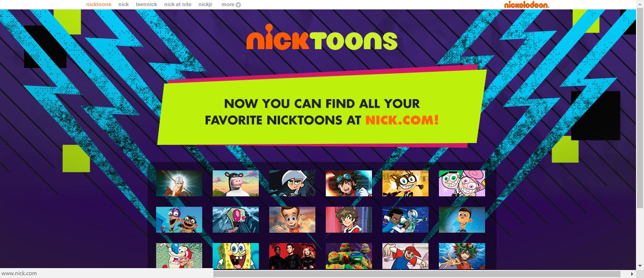
Task: Click the horizontal scrollbar right arrow
Action: 632,274
